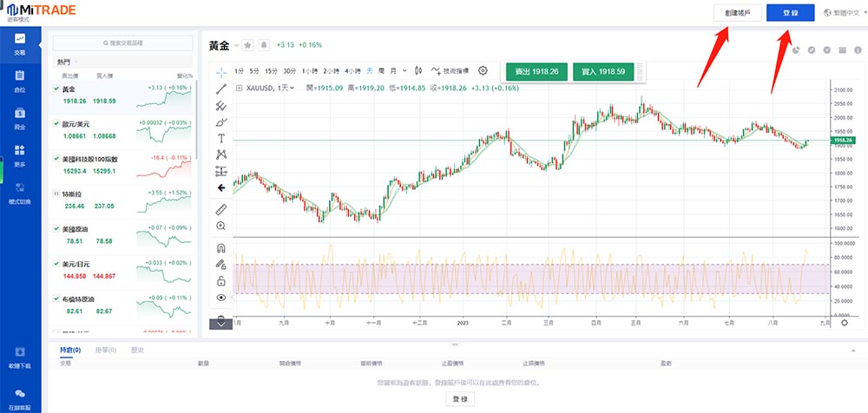Toggle the checkmark for 美國原油
The image size is (868, 413).
pyautogui.click(x=57, y=228)
